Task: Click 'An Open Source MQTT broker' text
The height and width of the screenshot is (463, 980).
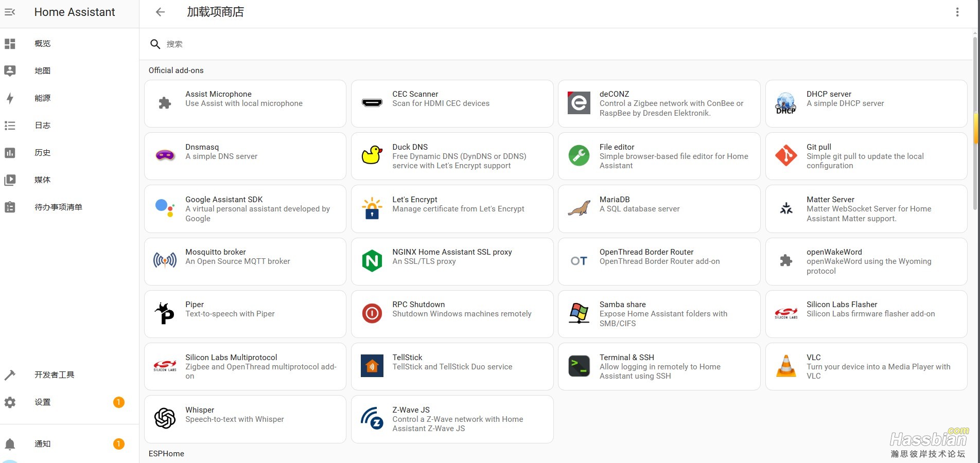Action: pos(238,261)
